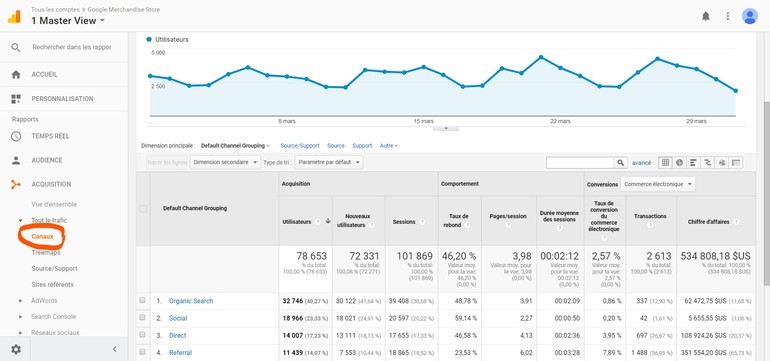Viewport: 770px width, 361px height.
Task: Tick the select-all checkbox in table header
Action: pos(143,209)
